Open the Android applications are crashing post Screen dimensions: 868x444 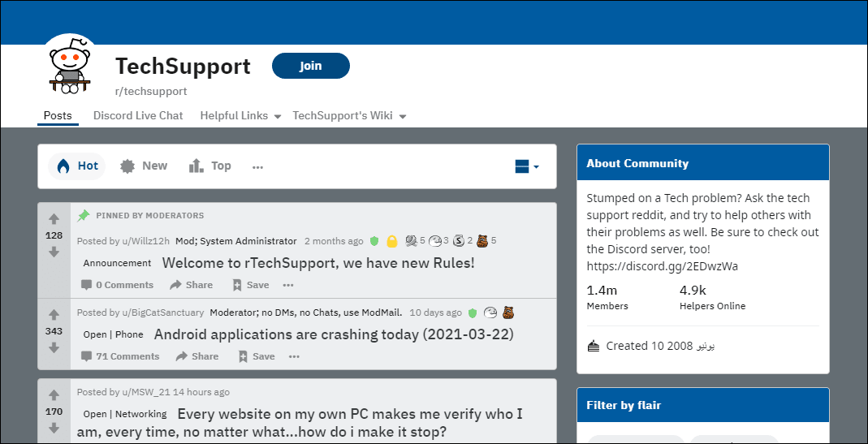(334, 334)
